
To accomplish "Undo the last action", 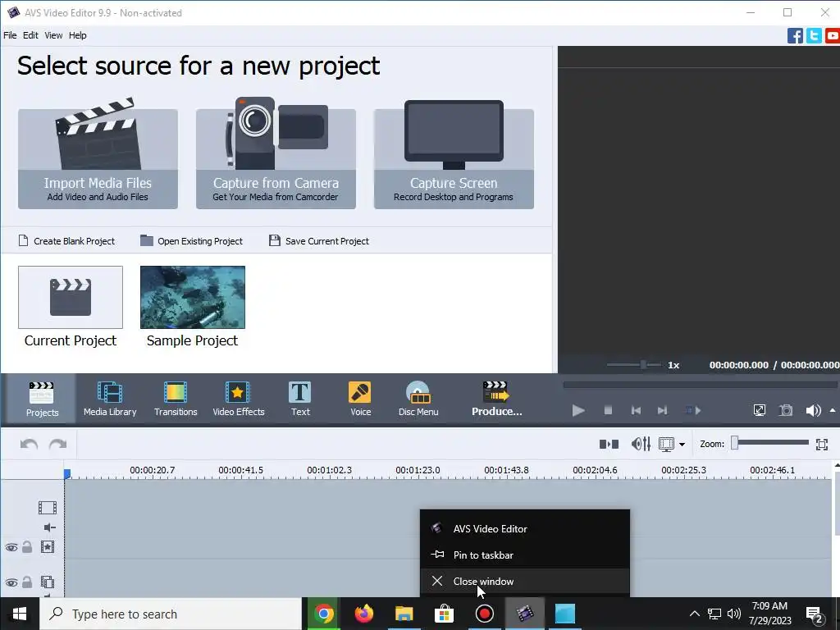I will pyautogui.click(x=29, y=444).
